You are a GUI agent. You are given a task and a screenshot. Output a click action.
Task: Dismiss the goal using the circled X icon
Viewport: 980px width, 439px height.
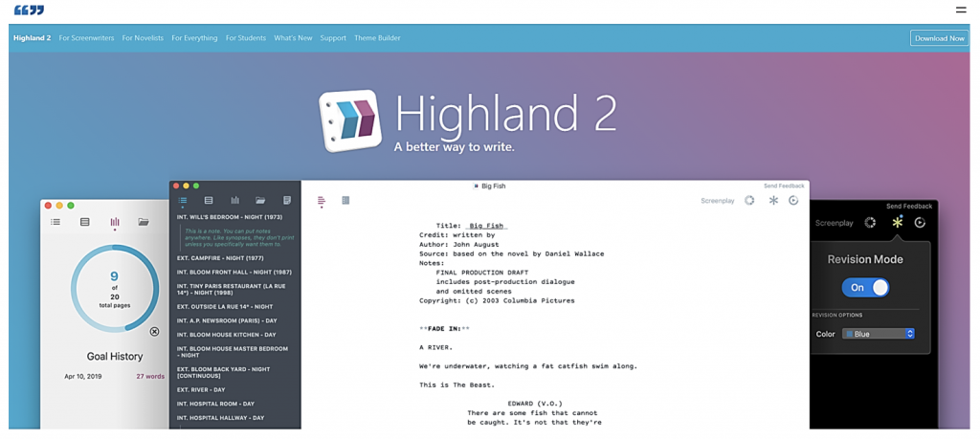pos(154,332)
